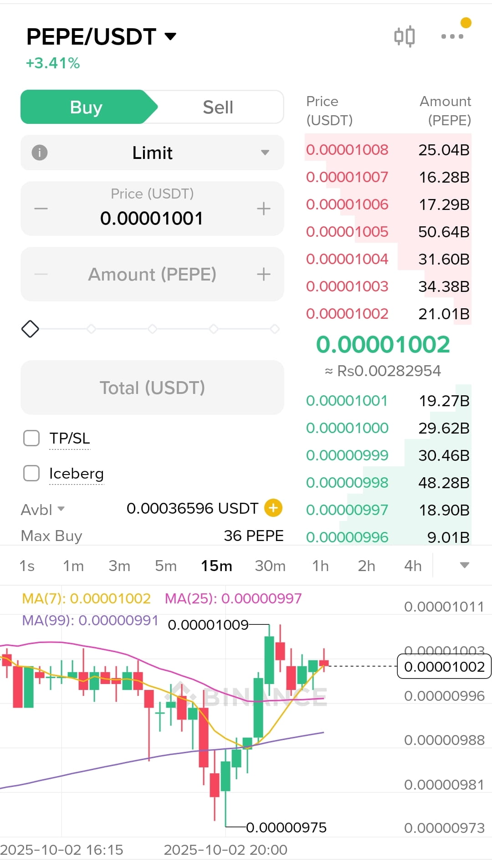This screenshot has height=868, width=492.
Task: Switch to the Sell tab
Action: pos(218,107)
